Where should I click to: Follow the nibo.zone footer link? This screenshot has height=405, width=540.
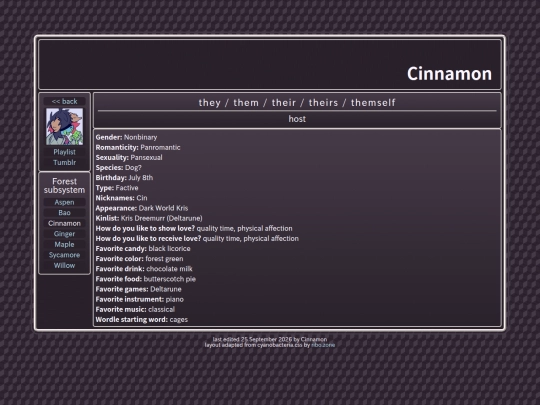(x=323, y=345)
